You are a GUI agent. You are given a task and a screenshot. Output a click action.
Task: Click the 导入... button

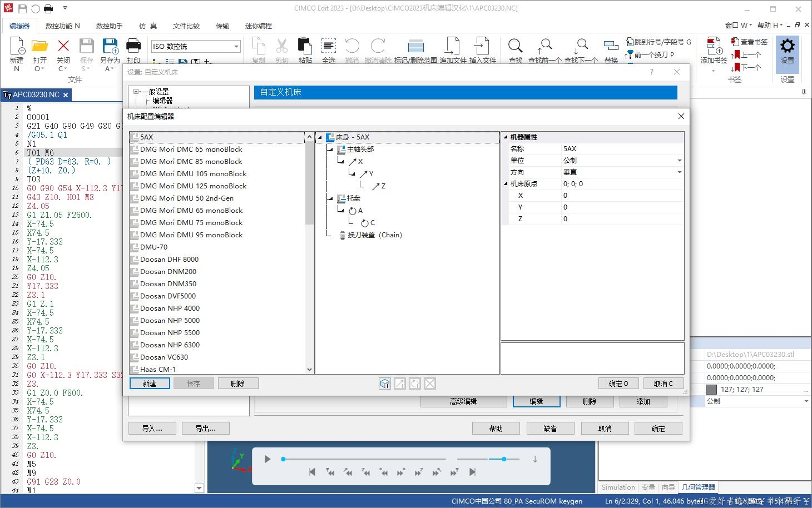click(152, 429)
